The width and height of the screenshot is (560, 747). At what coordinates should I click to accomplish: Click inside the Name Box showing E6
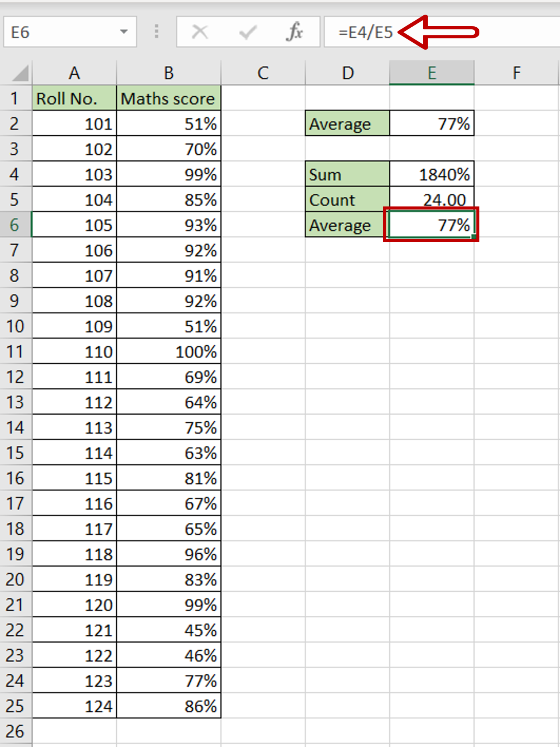pyautogui.click(x=55, y=32)
